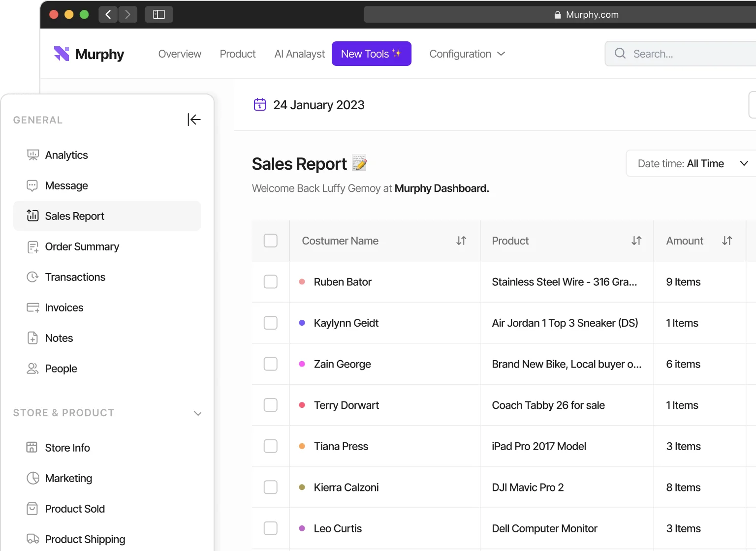The image size is (756, 551).
Task: Click the Search input field
Action: tap(689, 54)
